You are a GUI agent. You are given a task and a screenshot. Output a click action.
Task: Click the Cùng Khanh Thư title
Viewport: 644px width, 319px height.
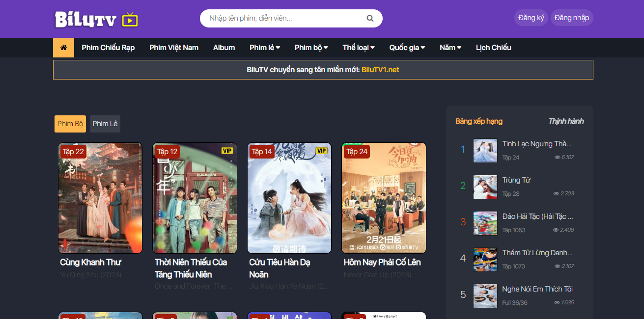[90, 263]
